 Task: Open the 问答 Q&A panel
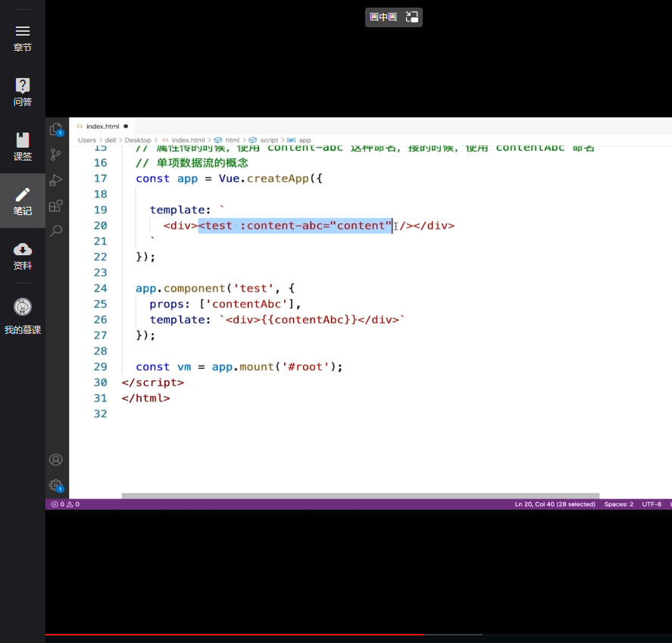click(x=23, y=92)
